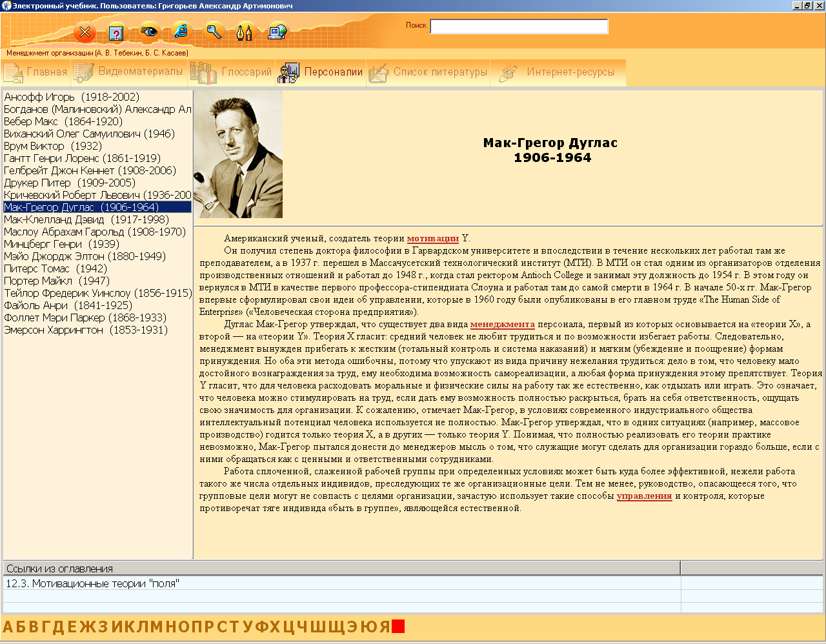Launch Internet Explorer icon in toolbar

pos(181,31)
